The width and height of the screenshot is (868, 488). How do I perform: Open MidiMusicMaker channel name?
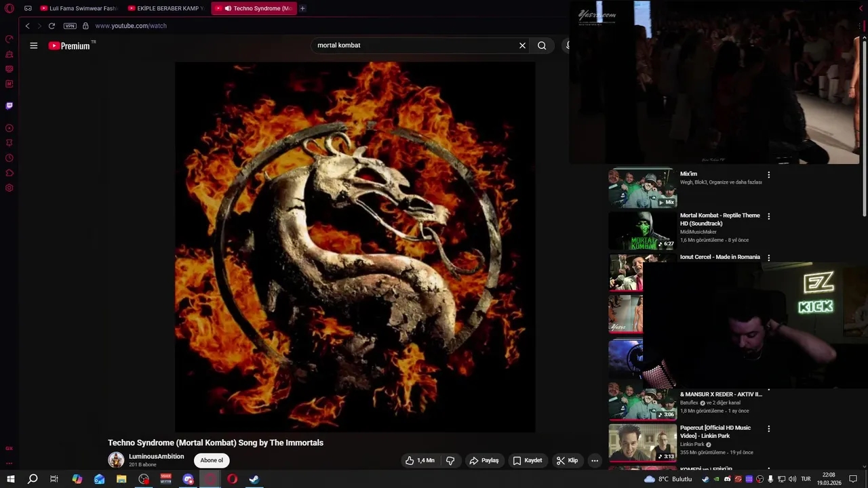(x=698, y=232)
